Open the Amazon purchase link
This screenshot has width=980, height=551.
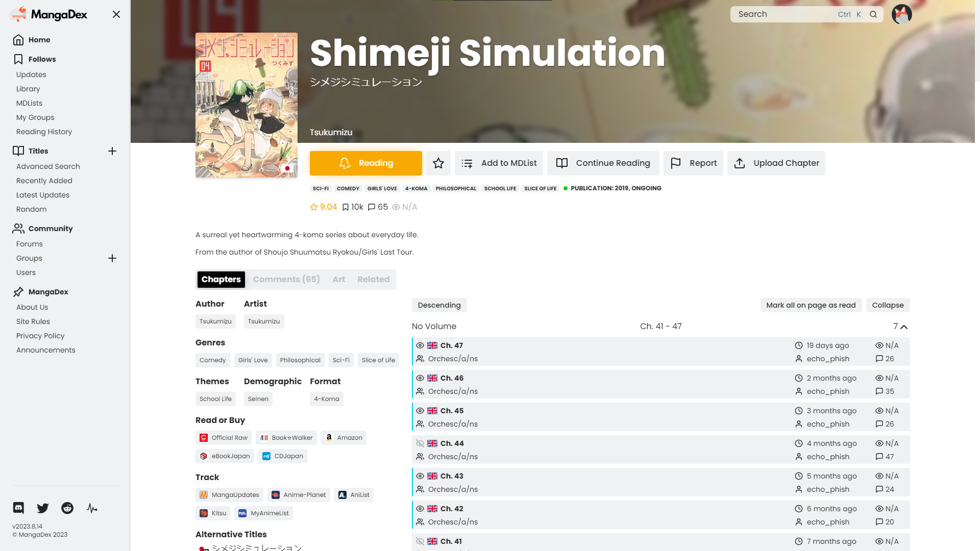pyautogui.click(x=344, y=437)
